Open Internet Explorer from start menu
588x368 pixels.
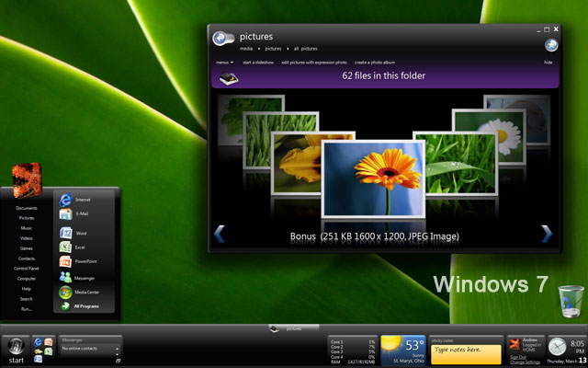pos(65,200)
